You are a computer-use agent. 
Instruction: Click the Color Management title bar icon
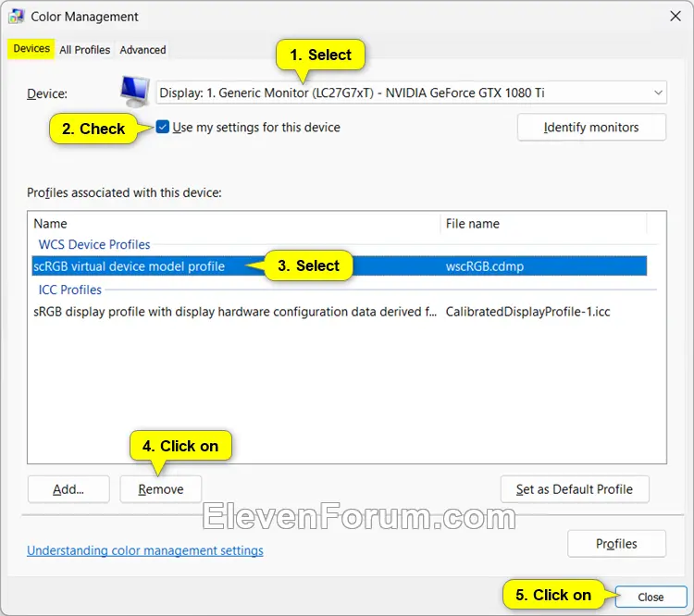click(x=17, y=17)
